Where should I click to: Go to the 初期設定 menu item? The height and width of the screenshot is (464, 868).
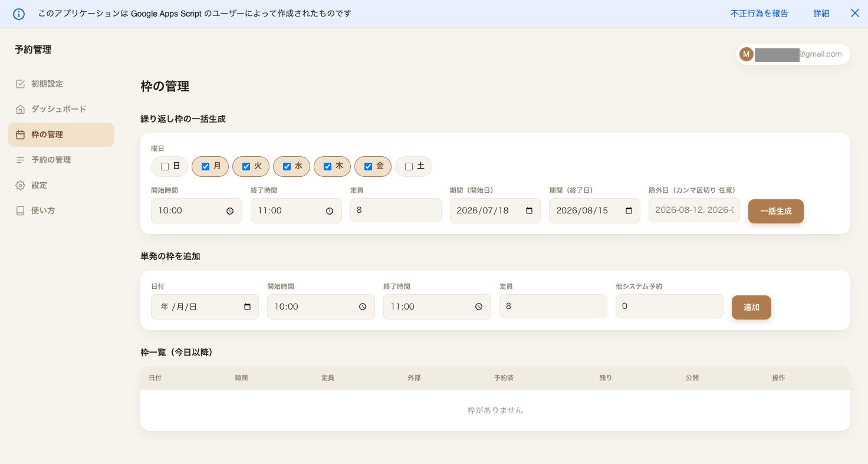tap(61, 84)
